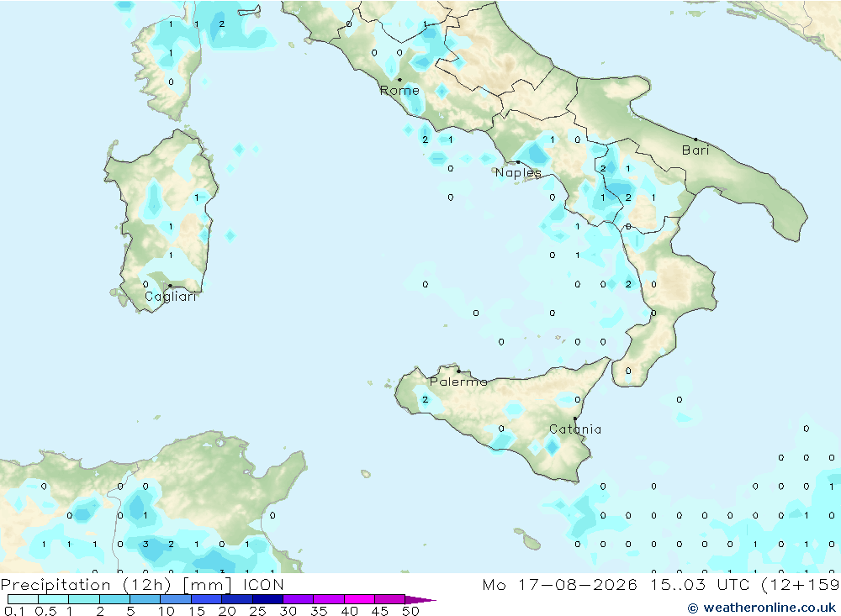Click the black city dot at Catania
Image resolution: width=841 pixels, height=616 pixels.
coord(575,419)
